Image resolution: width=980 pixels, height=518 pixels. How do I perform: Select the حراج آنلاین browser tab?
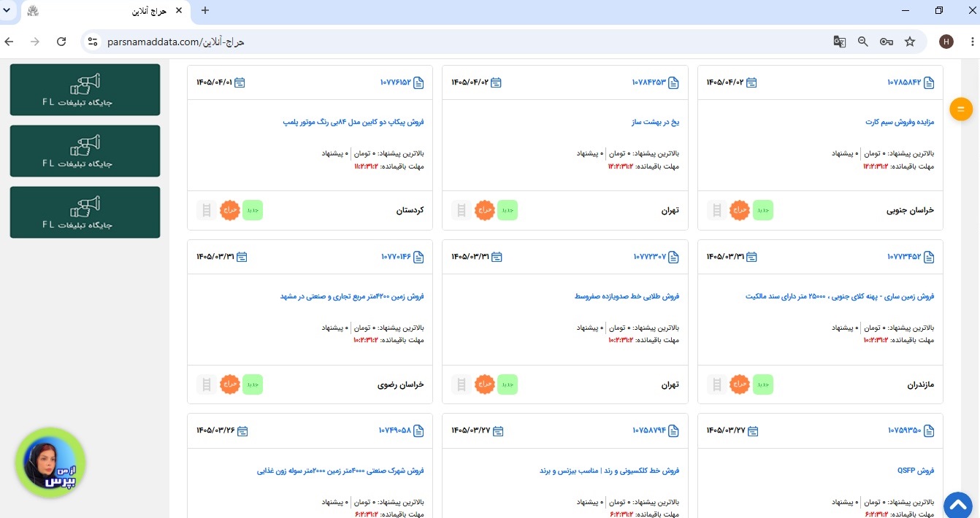tap(107, 11)
